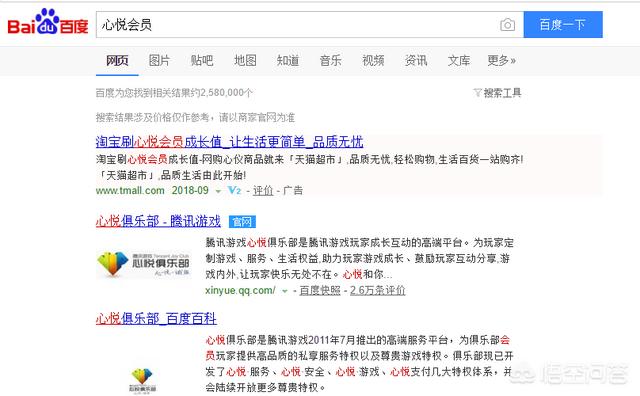Open the 百度快照 cached page link
Screen dimensions: 640x396
(320, 290)
